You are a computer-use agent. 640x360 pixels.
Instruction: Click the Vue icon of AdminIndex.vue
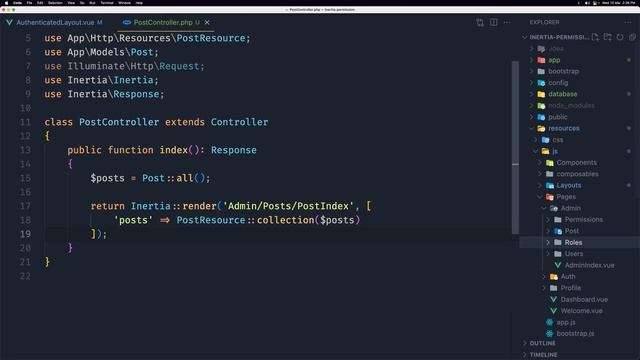click(558, 265)
